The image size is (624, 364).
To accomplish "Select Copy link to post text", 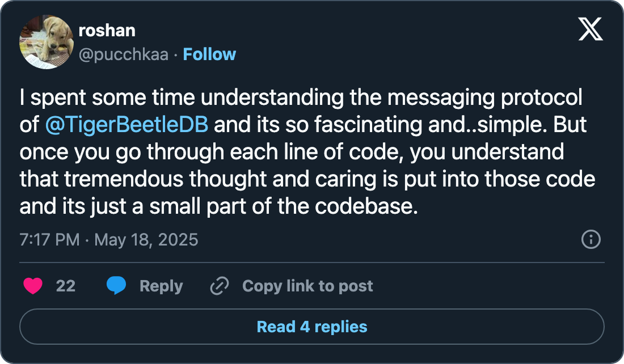I will tap(307, 286).
